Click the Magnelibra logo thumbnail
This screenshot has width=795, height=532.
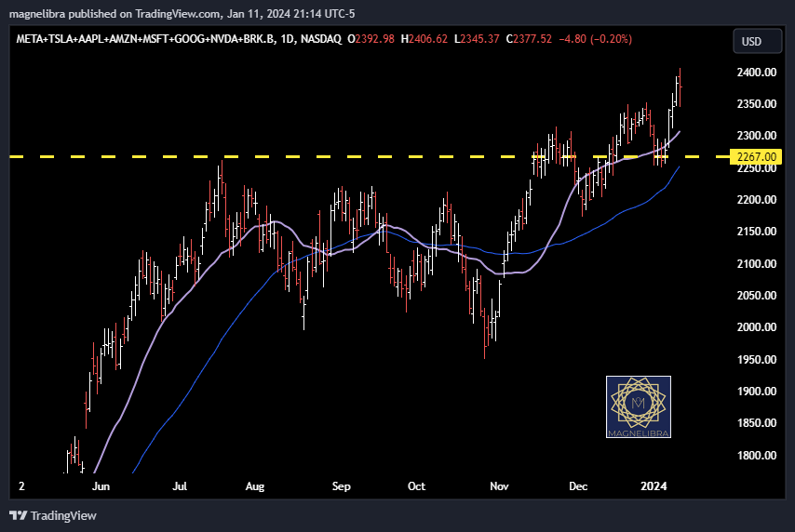point(639,406)
